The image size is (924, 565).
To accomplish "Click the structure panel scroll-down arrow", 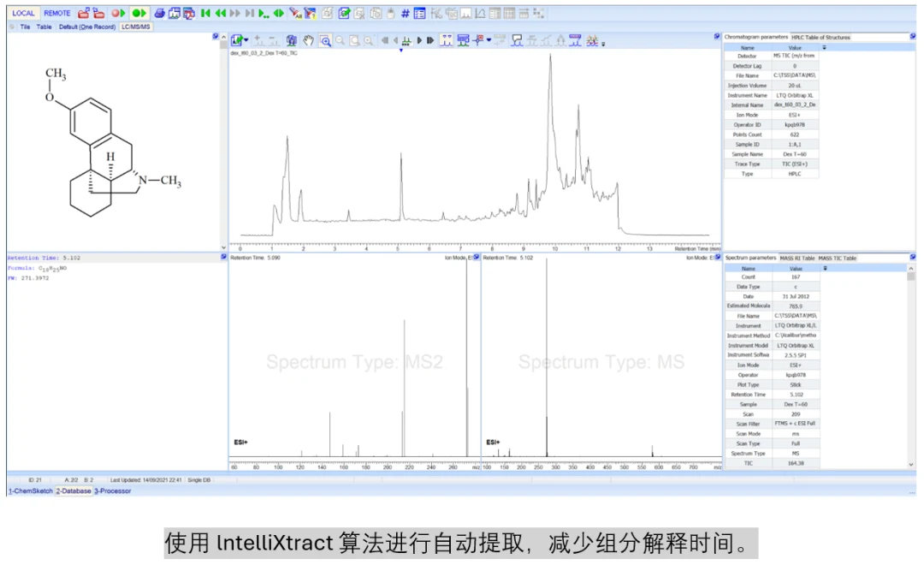I will (223, 247).
